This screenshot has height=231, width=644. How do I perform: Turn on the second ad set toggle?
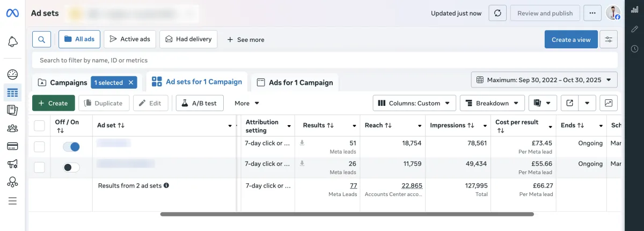pos(71,168)
